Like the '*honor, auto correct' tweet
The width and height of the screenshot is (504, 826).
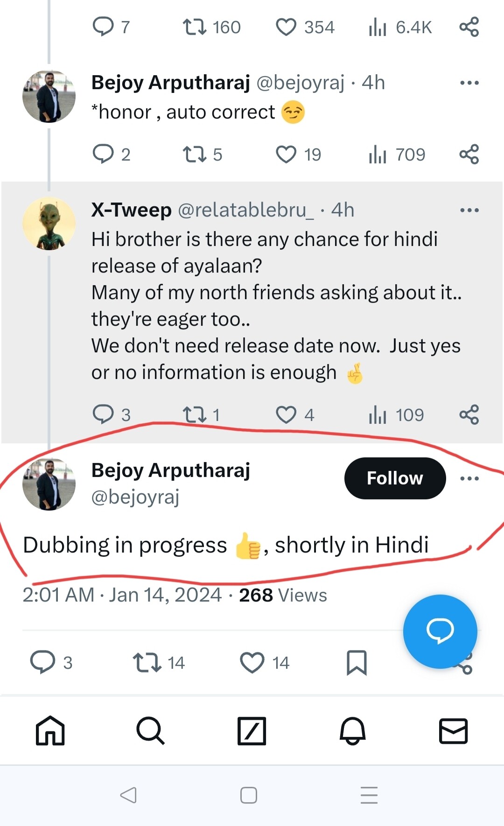click(286, 154)
